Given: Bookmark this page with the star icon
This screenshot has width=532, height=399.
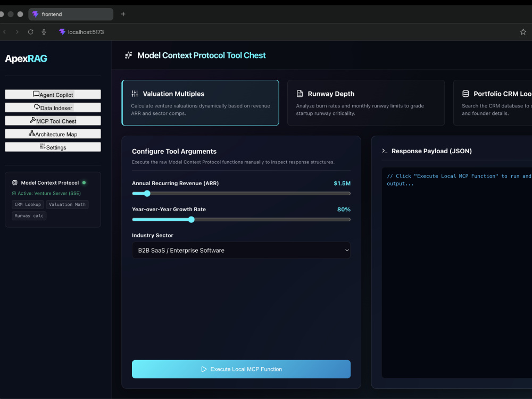Looking at the screenshot, I should click(523, 32).
